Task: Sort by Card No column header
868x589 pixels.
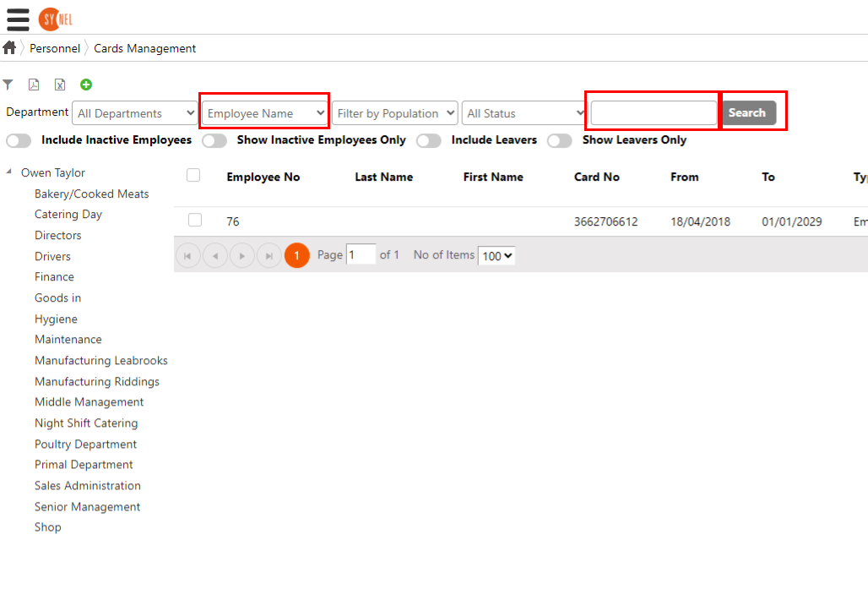Action: click(x=597, y=177)
